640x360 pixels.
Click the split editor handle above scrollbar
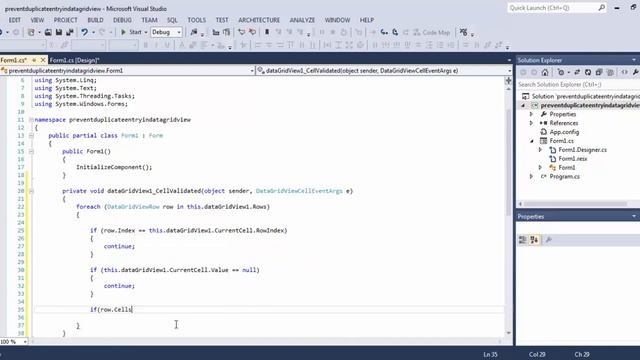click(509, 80)
